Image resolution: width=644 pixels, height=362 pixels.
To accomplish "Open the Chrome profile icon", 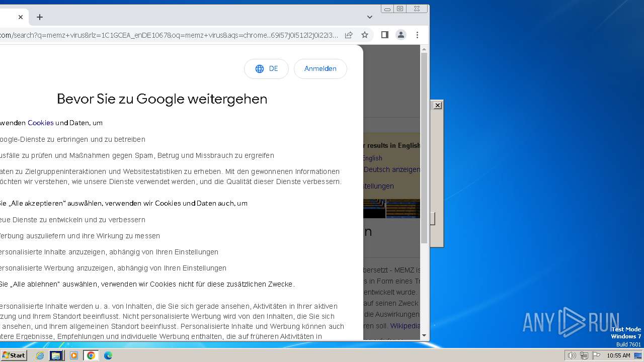I will [x=401, y=35].
